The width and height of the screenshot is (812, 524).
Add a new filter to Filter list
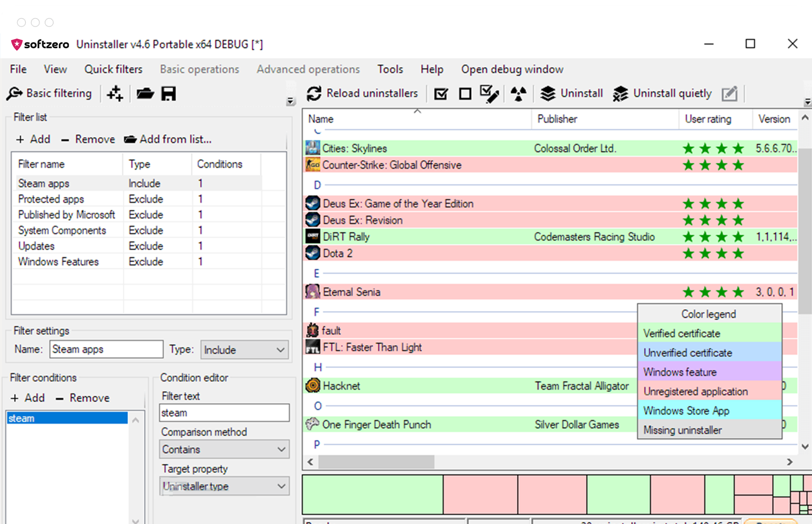pyautogui.click(x=33, y=139)
